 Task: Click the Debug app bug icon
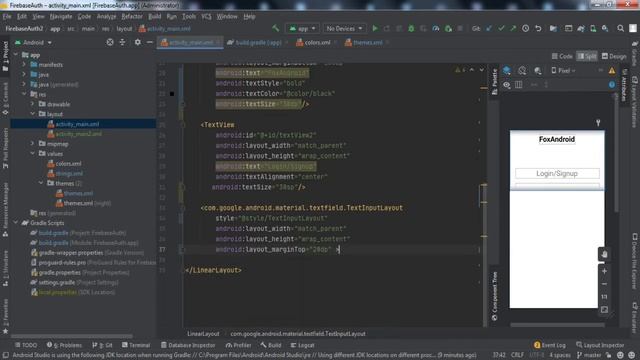tap(411, 29)
